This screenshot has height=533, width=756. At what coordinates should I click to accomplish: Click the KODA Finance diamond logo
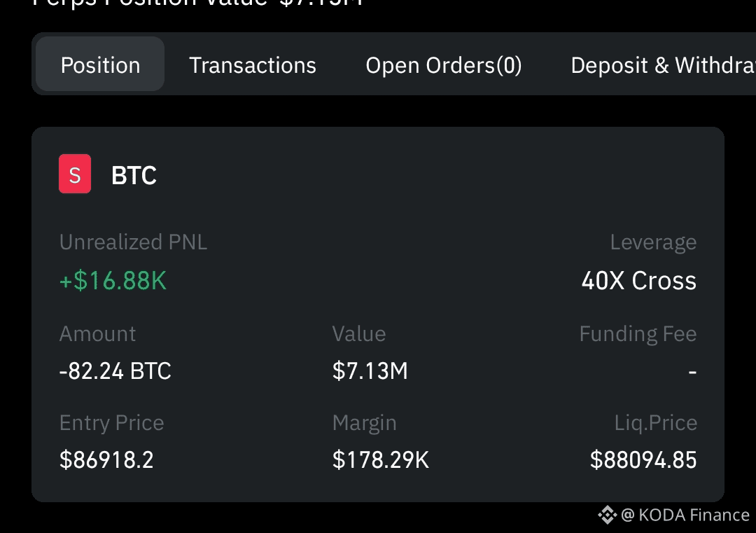606,515
